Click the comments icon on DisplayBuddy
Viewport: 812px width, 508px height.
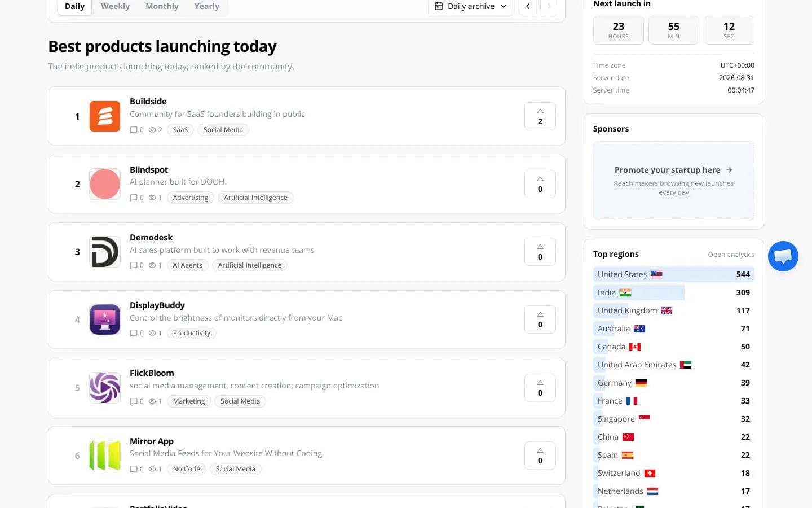[134, 333]
